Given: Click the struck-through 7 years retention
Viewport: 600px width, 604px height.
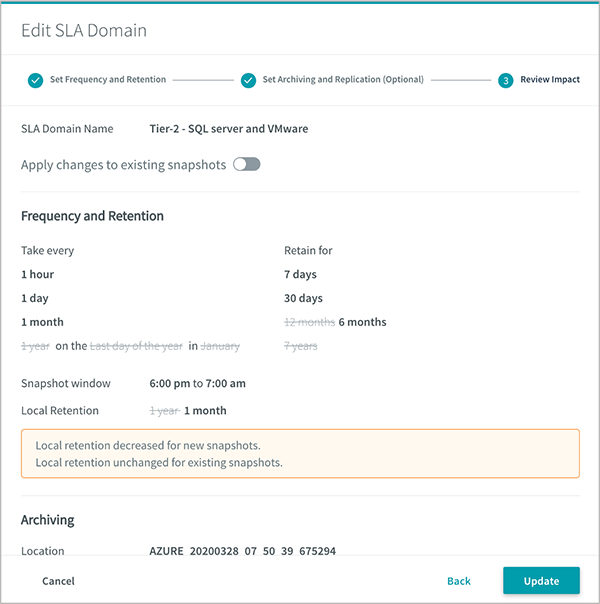Looking at the screenshot, I should pyautogui.click(x=301, y=346).
